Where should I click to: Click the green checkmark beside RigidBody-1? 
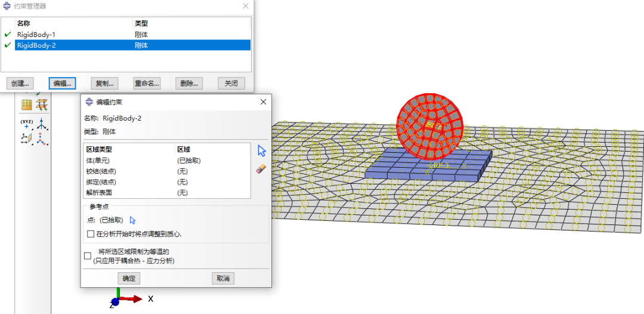pos(7,35)
